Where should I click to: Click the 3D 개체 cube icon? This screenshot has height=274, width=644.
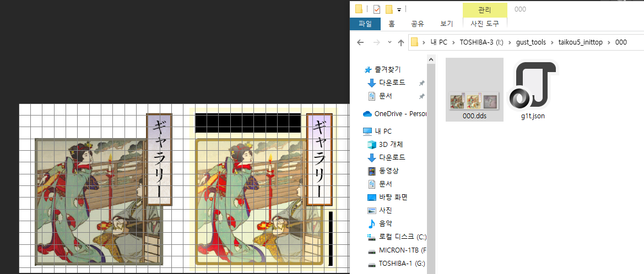(372, 144)
